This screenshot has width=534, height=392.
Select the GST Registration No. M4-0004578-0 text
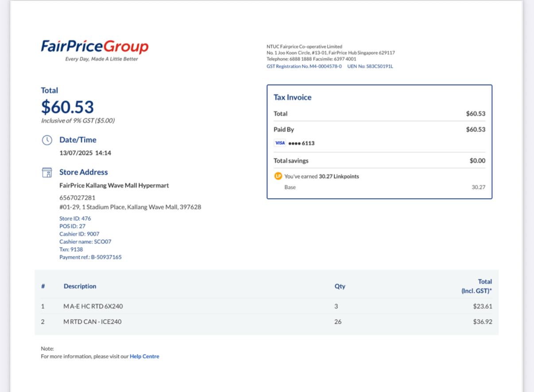304,66
